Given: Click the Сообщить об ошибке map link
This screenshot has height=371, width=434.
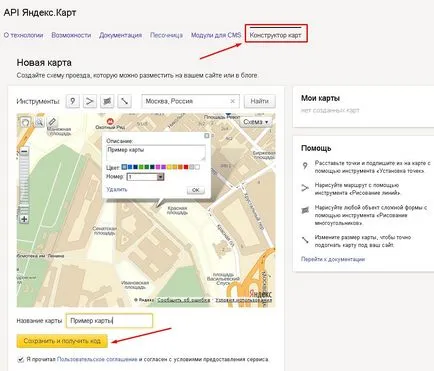Looking at the screenshot, I should click(184, 300).
